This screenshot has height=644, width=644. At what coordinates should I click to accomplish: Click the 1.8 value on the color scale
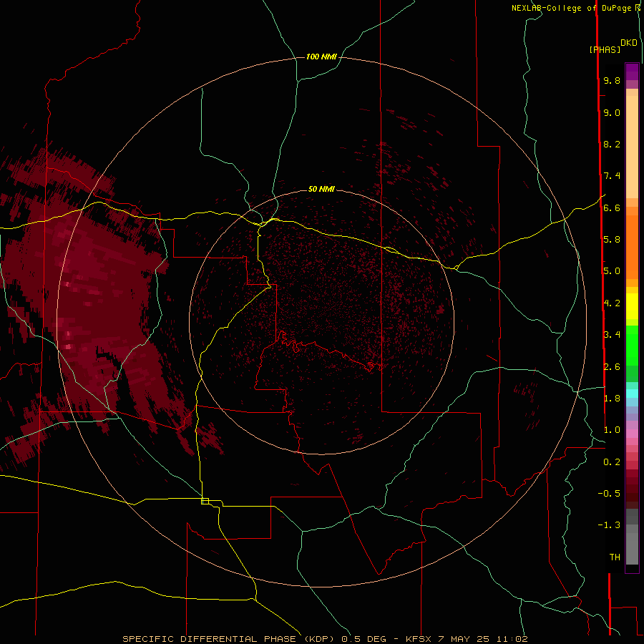pyautogui.click(x=612, y=399)
